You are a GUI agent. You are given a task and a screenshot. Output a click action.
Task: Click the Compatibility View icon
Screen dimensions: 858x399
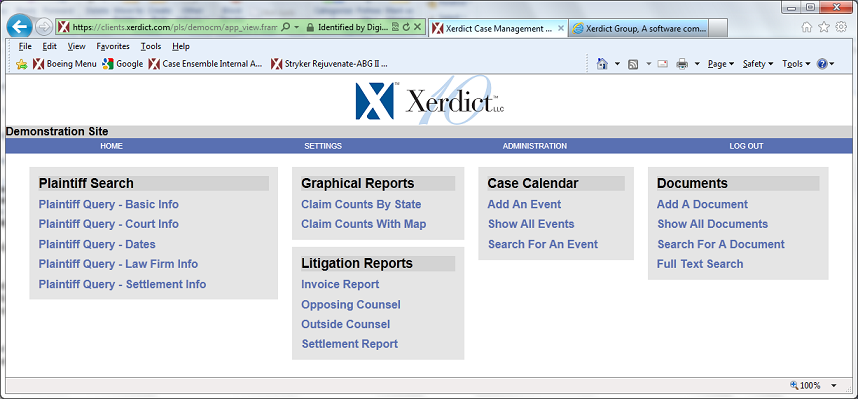click(396, 27)
